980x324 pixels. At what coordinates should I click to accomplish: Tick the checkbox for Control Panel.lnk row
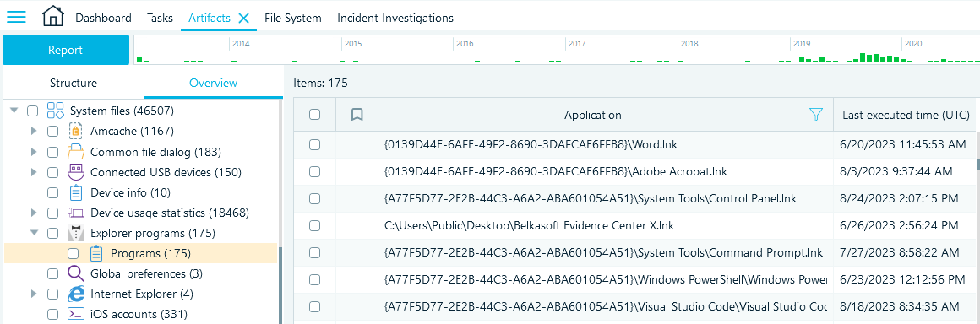(x=314, y=198)
